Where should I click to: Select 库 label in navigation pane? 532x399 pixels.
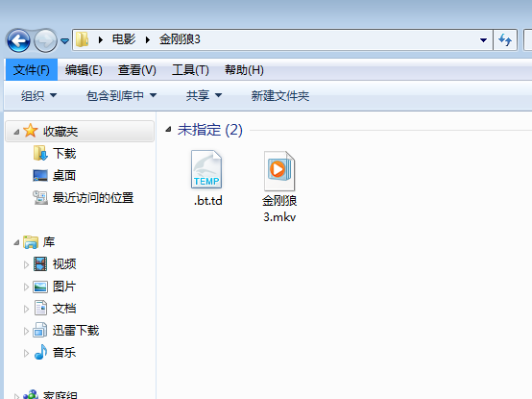pyautogui.click(x=49, y=242)
